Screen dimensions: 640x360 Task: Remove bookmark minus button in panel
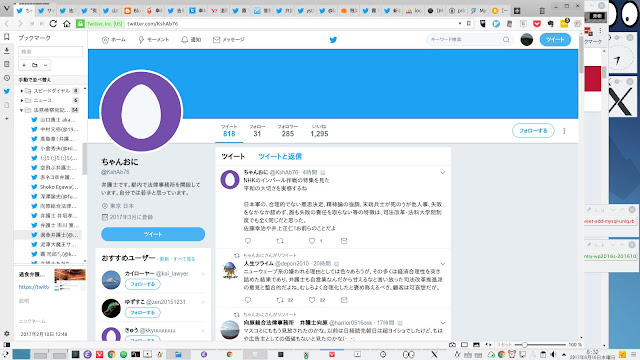(x=45, y=65)
